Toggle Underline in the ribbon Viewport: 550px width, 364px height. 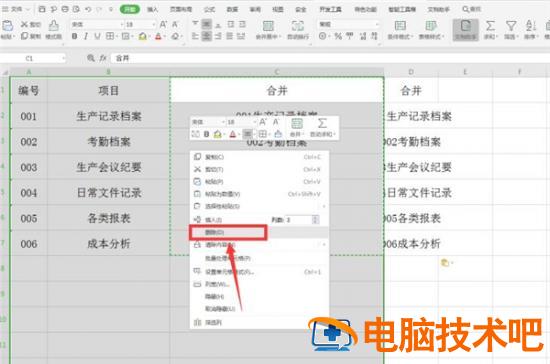click(97, 36)
